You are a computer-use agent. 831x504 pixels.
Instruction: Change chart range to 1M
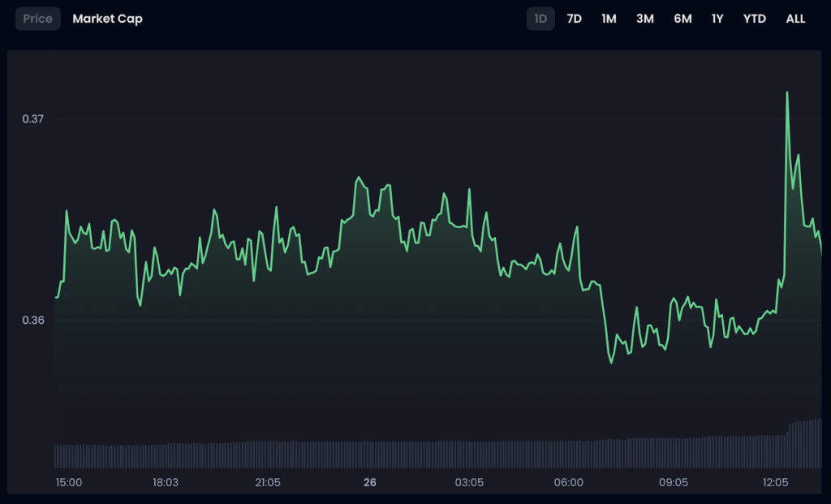609,19
